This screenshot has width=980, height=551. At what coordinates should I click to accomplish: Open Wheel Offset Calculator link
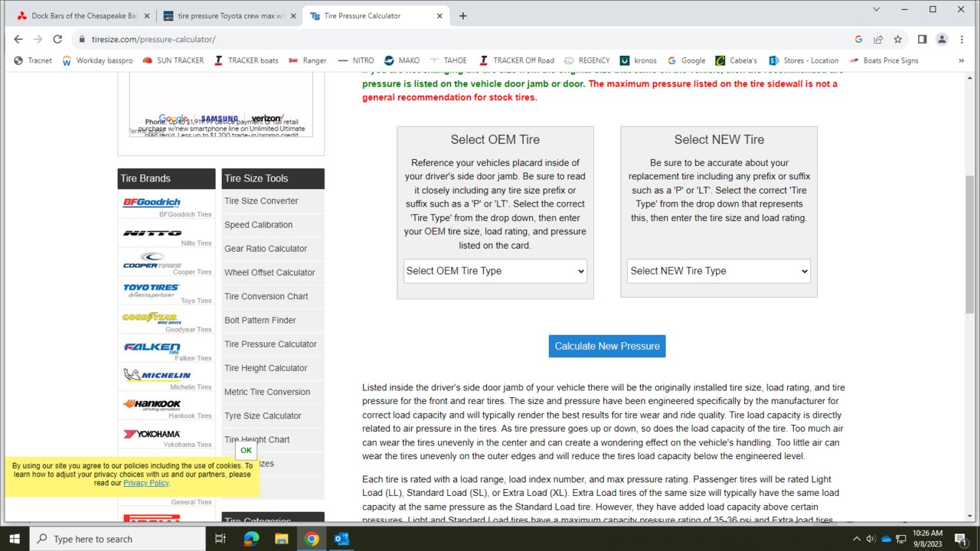click(269, 272)
